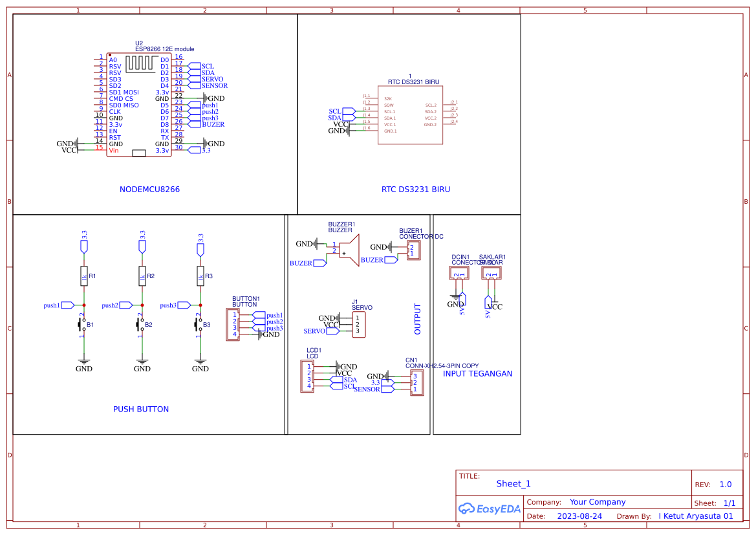Select the NODEMCU8266 section label

click(x=149, y=190)
